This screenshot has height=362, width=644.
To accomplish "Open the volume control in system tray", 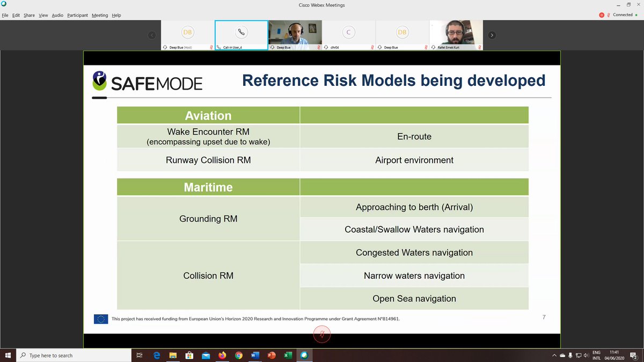I will click(586, 355).
